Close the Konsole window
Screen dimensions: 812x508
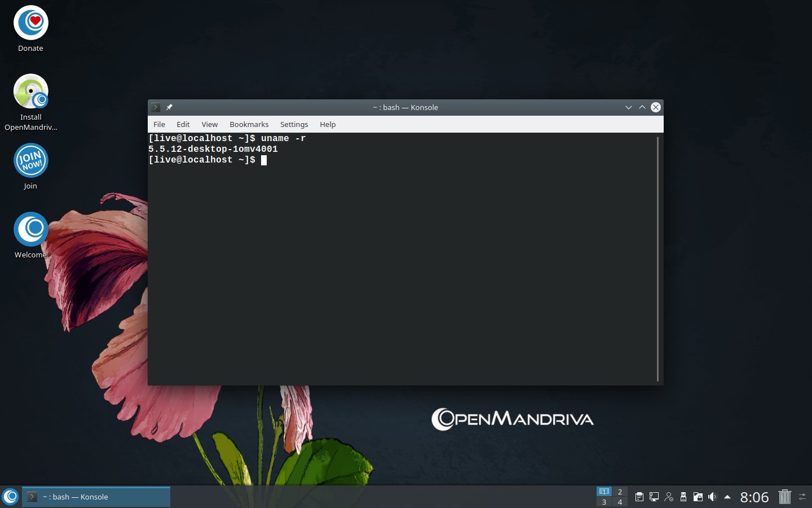(656, 107)
